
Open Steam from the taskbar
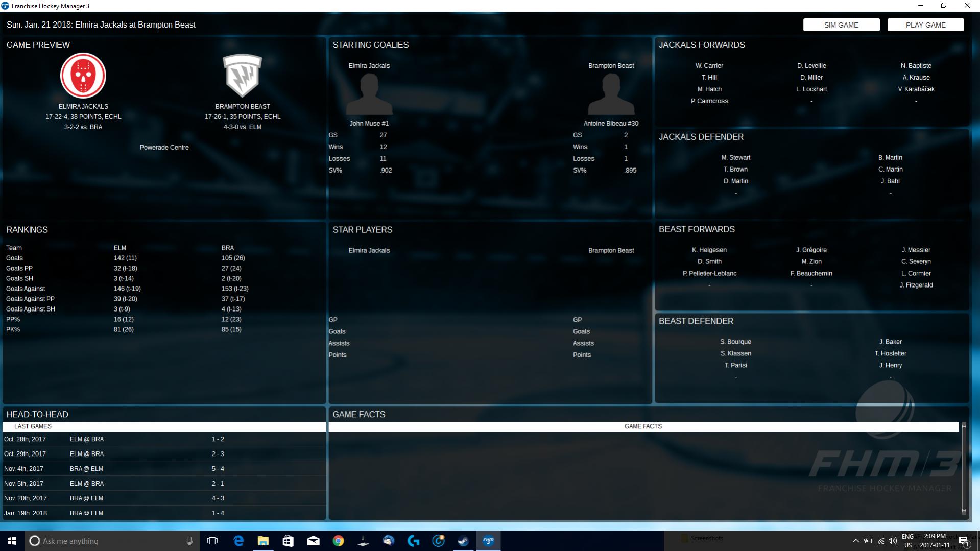click(x=463, y=541)
